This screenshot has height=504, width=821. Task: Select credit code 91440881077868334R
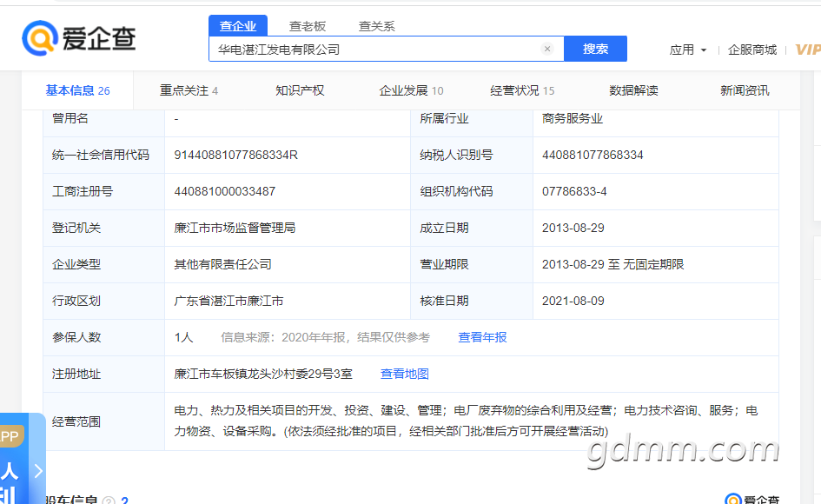click(x=235, y=155)
